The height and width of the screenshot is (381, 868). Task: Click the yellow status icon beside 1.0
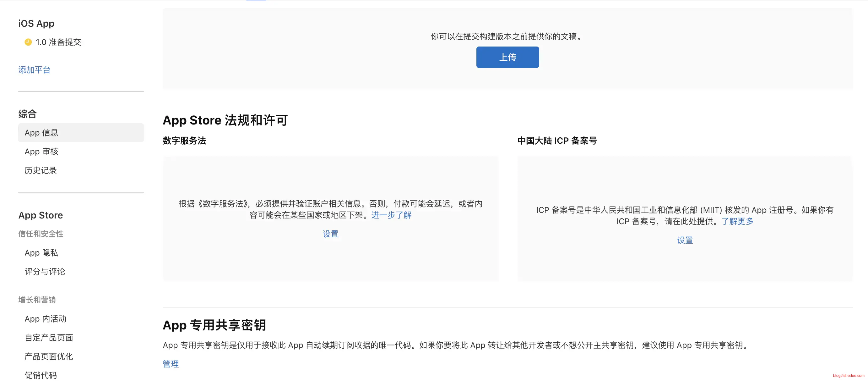pyautogui.click(x=28, y=42)
